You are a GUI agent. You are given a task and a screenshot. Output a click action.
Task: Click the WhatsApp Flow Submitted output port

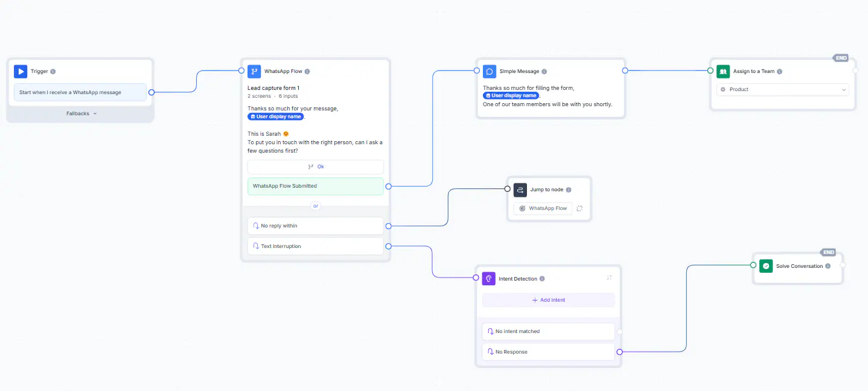[x=388, y=186]
